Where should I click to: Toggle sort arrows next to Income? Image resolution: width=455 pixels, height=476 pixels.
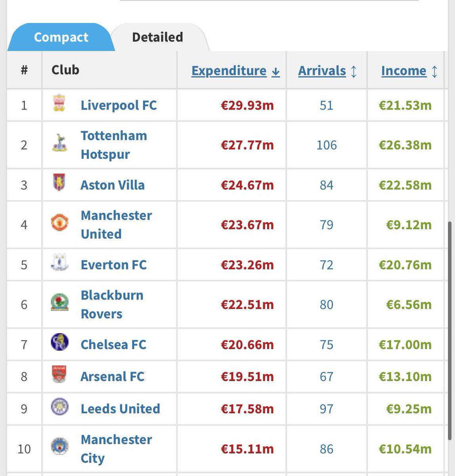pos(434,72)
